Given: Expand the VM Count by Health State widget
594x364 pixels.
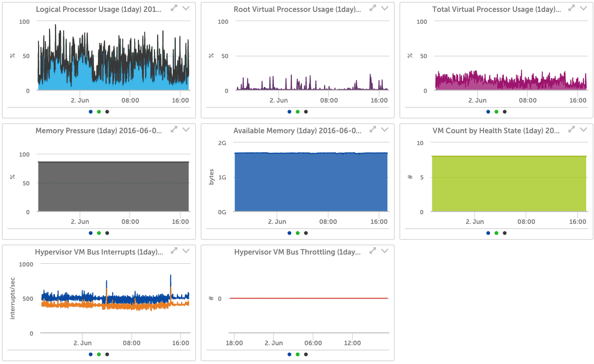Looking at the screenshot, I should point(572,130).
